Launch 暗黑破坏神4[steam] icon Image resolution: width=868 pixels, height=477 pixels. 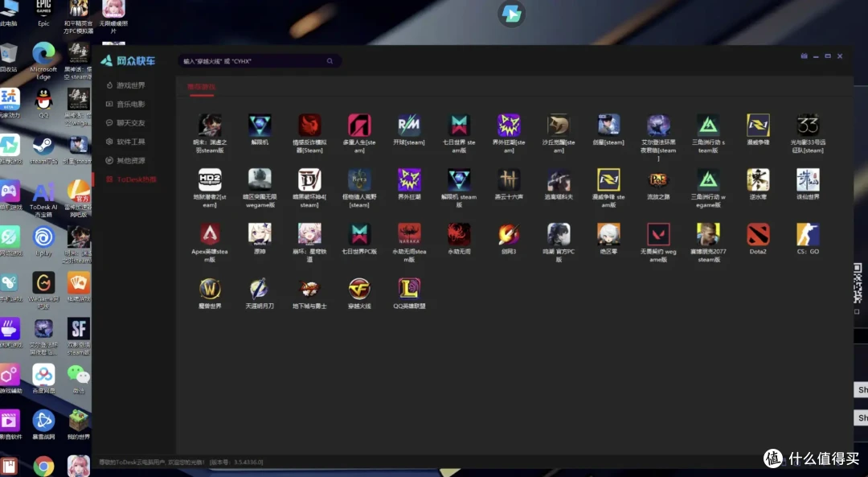coord(309,180)
